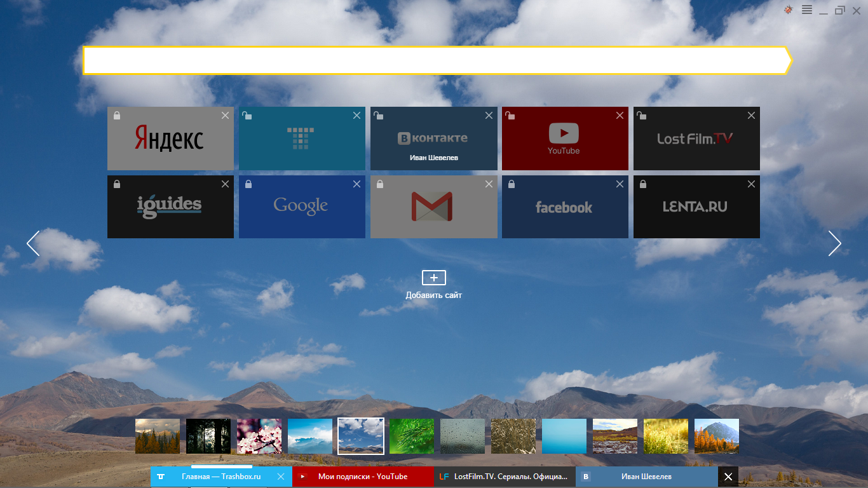Choose the cherry blossom background thumbnail
The image size is (868, 488).
[x=259, y=436]
